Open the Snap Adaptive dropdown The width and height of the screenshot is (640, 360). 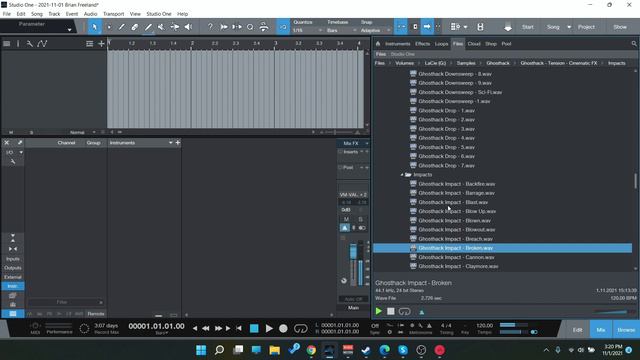[x=376, y=30]
